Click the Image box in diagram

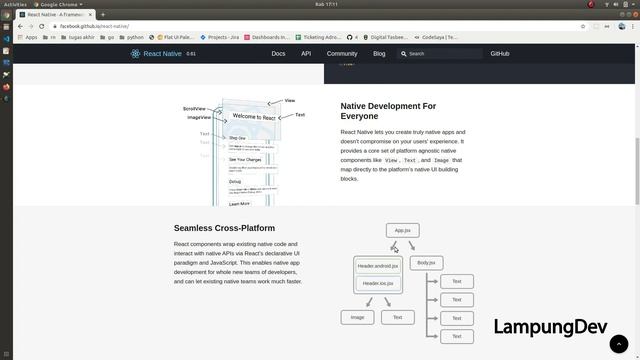[x=357, y=317]
